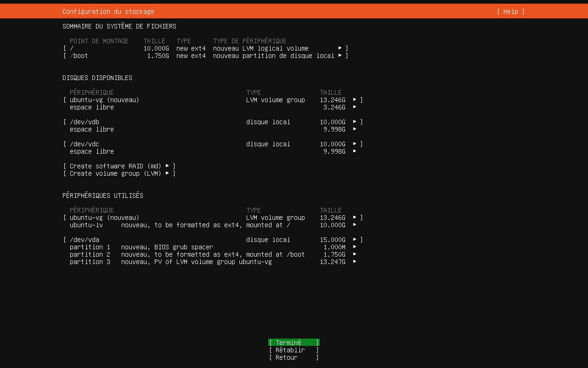Click the "TYPE DE PÉRIPHÉRIQUE" column header

click(x=250, y=41)
